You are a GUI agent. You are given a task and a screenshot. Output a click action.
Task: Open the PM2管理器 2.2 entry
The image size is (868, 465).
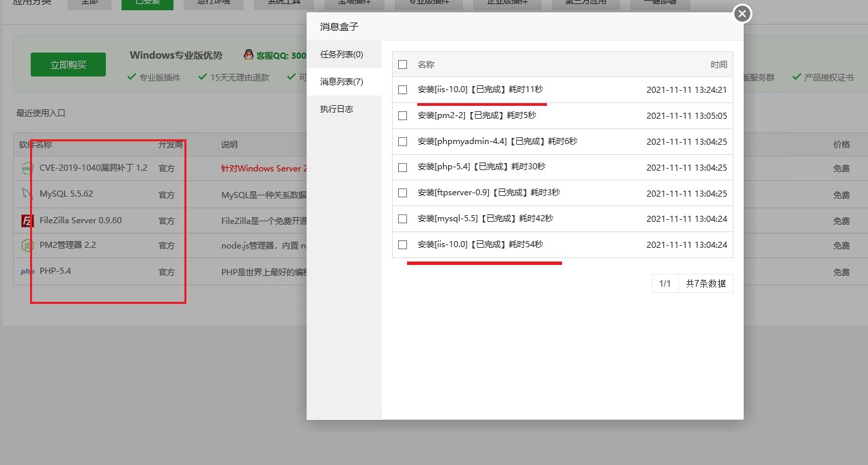(x=68, y=245)
